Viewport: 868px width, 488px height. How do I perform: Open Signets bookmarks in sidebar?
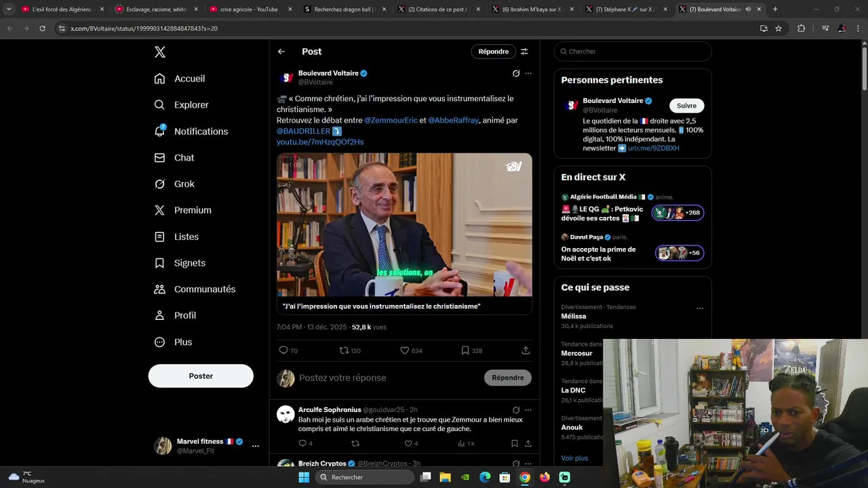point(180,263)
